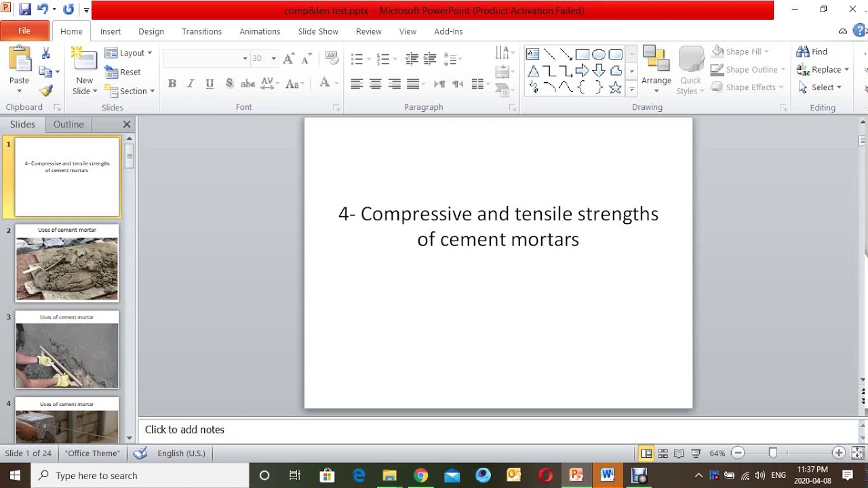Click the Paste clipboard icon
This screenshot has height=488, width=868.
pos(19,60)
